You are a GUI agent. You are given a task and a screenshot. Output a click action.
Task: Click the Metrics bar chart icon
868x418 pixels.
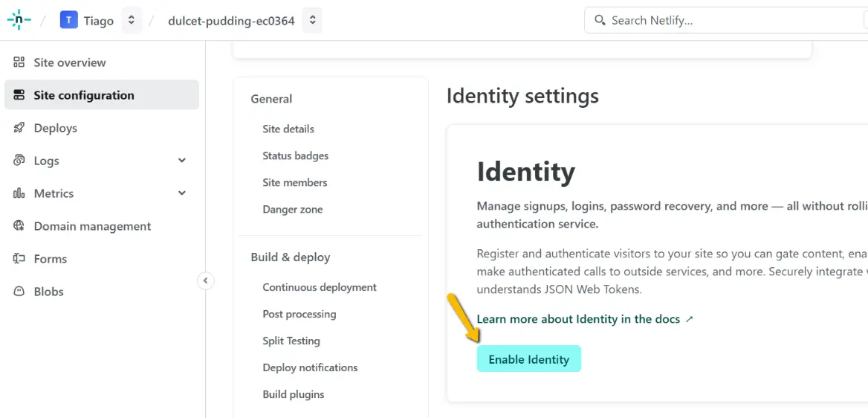click(x=19, y=193)
